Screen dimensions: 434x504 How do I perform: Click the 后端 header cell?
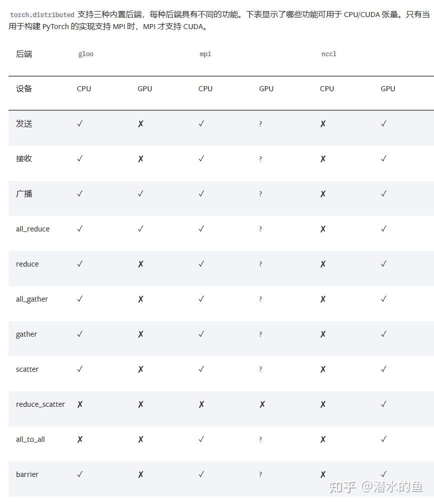click(x=24, y=54)
